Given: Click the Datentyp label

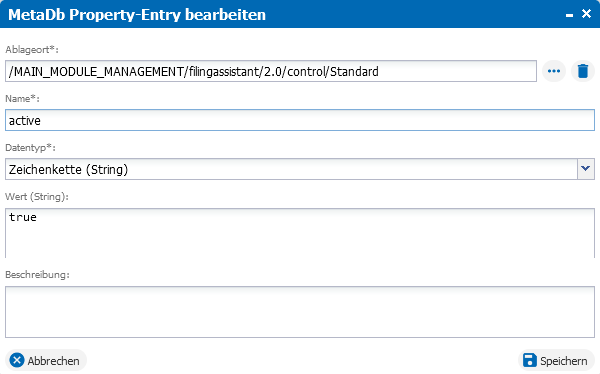Looking at the screenshot, I should (x=30, y=147).
